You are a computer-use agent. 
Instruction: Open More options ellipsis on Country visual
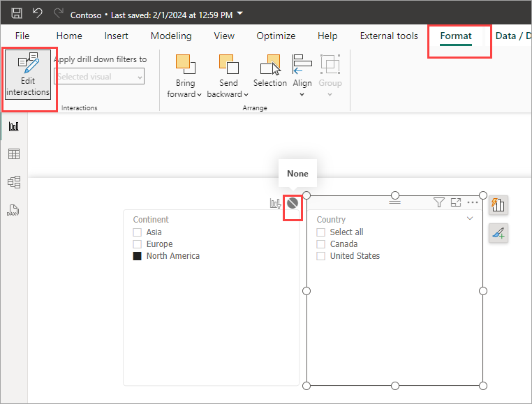tap(473, 202)
